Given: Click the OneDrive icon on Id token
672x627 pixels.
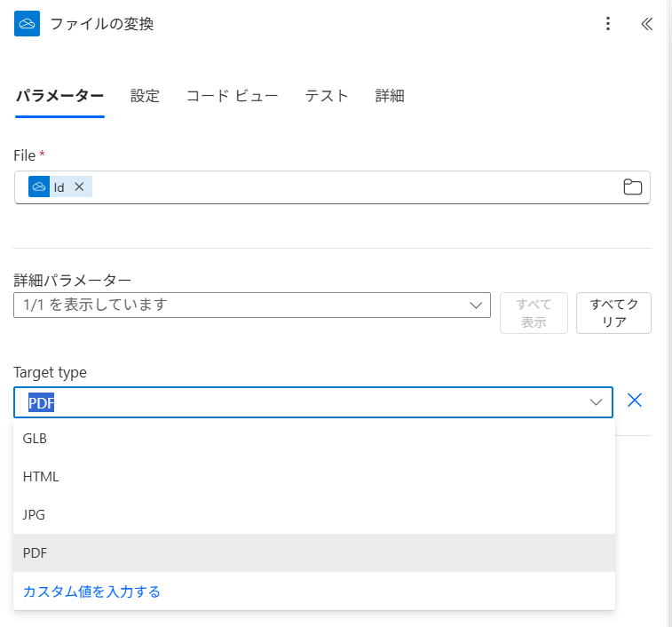Looking at the screenshot, I should pyautogui.click(x=39, y=187).
